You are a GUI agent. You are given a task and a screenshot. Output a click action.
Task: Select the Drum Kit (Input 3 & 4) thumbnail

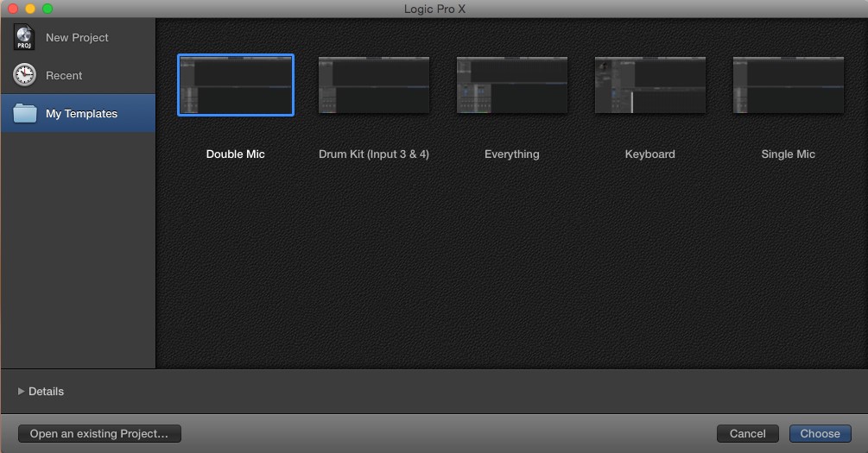pos(374,85)
